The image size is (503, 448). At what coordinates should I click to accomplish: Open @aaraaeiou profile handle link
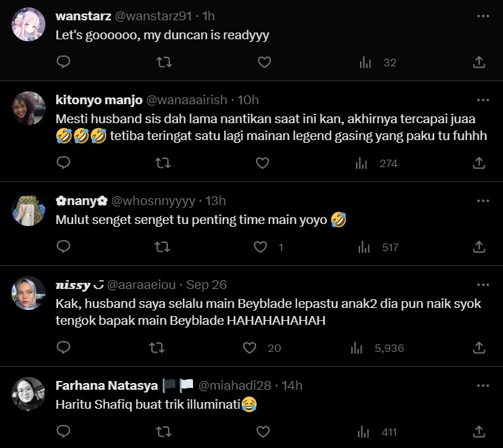(141, 285)
